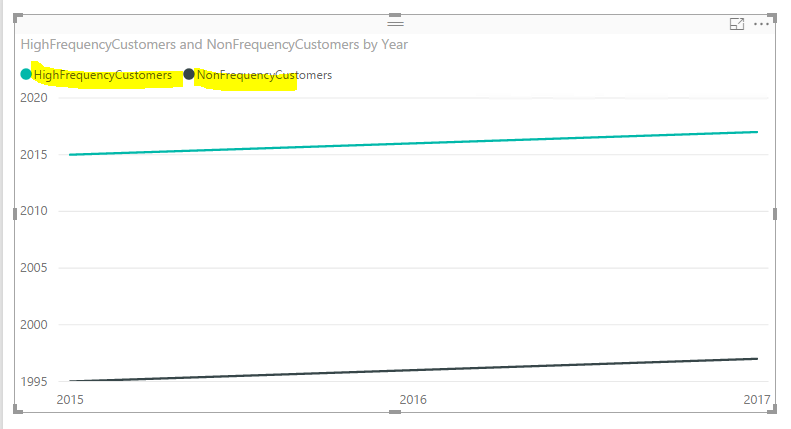This screenshot has height=429, width=791.
Task: Select the teal HighFrequencyCustomers legend marker
Action: [x=26, y=74]
